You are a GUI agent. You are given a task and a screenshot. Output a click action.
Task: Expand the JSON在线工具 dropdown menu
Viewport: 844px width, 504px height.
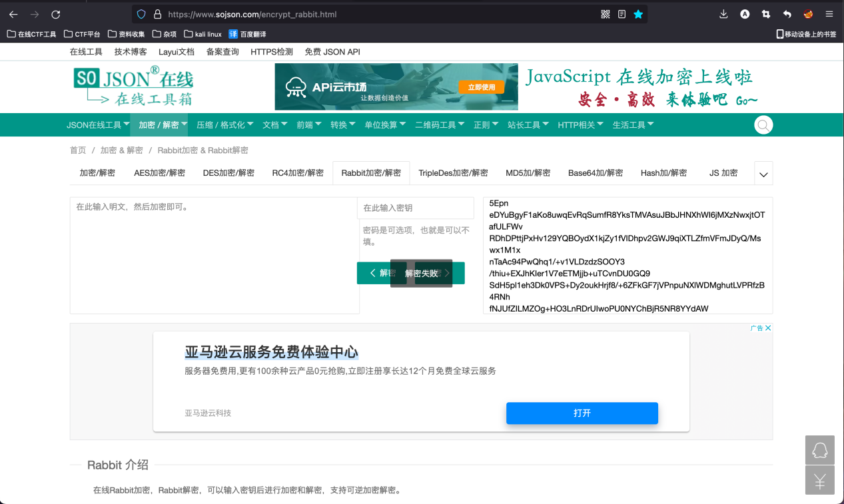click(x=98, y=125)
